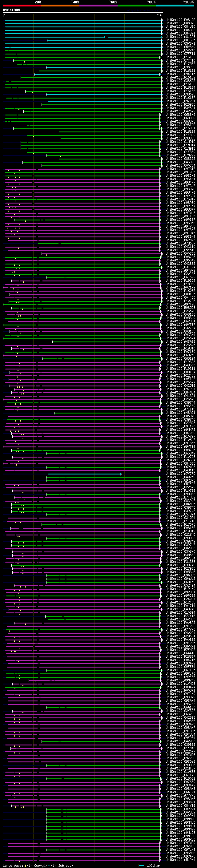Select the UniRef100_P16881 hit name
197x868 pixels.
180,128
